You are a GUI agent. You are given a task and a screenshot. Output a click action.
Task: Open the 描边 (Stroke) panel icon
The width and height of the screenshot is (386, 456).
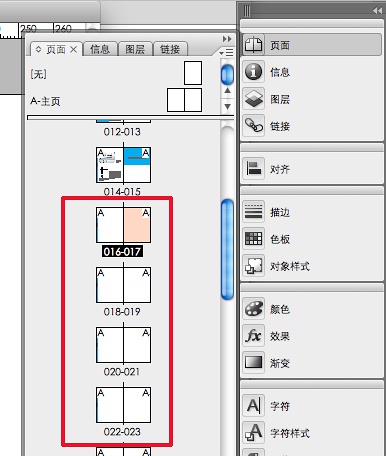pyautogui.click(x=254, y=212)
